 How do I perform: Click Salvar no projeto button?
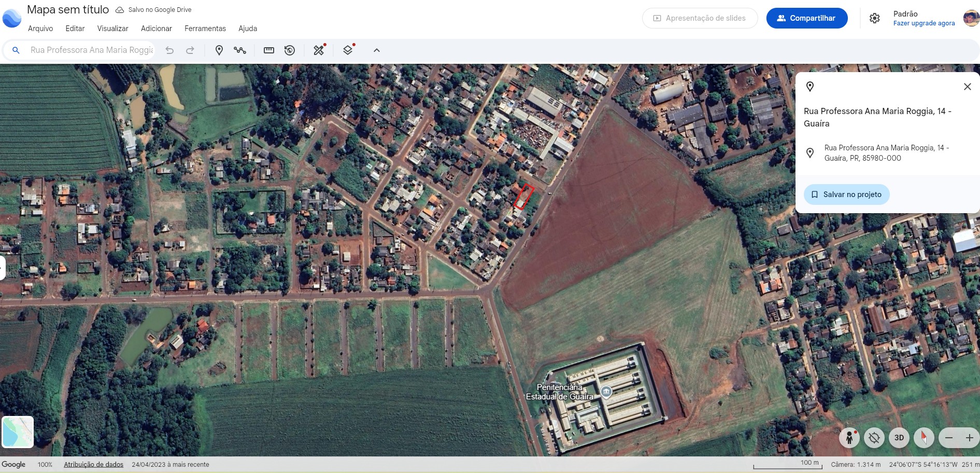coord(846,194)
